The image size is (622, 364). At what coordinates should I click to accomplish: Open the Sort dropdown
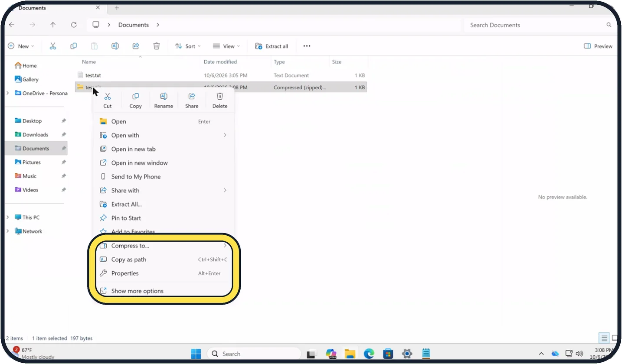188,46
